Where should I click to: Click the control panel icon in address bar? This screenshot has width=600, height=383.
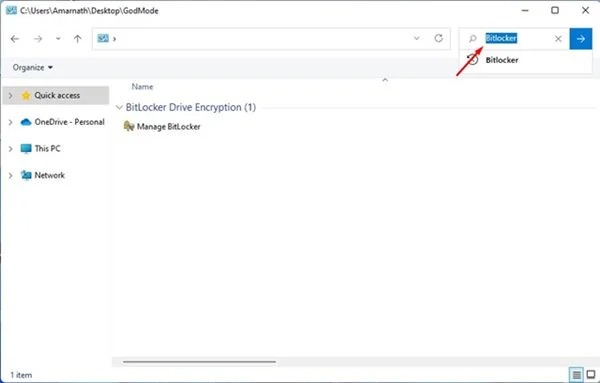coord(103,38)
